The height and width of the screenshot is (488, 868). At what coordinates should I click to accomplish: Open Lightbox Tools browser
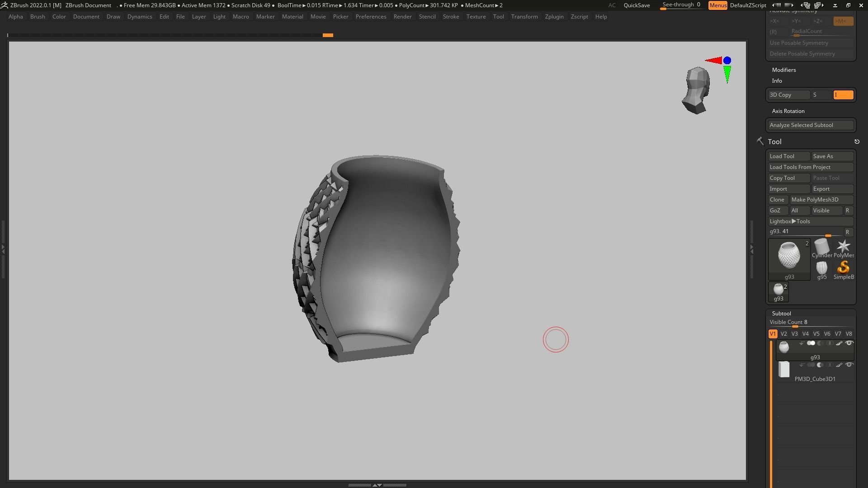(811, 221)
